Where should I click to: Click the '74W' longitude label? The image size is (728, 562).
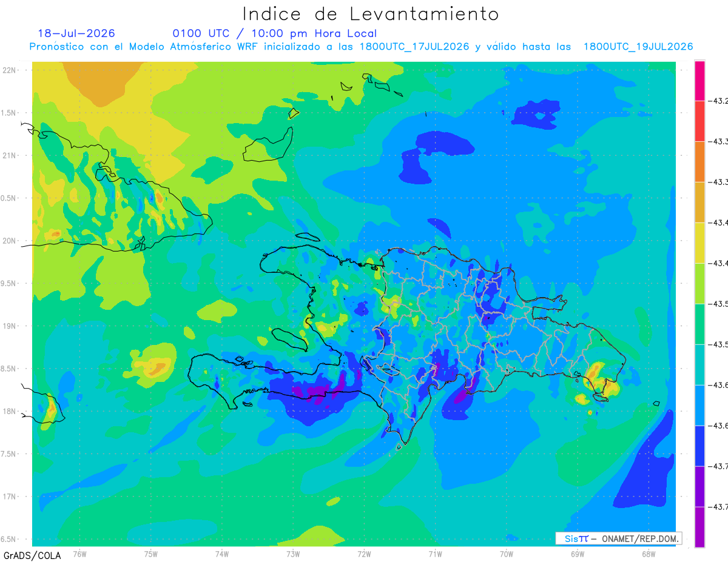[x=222, y=554]
